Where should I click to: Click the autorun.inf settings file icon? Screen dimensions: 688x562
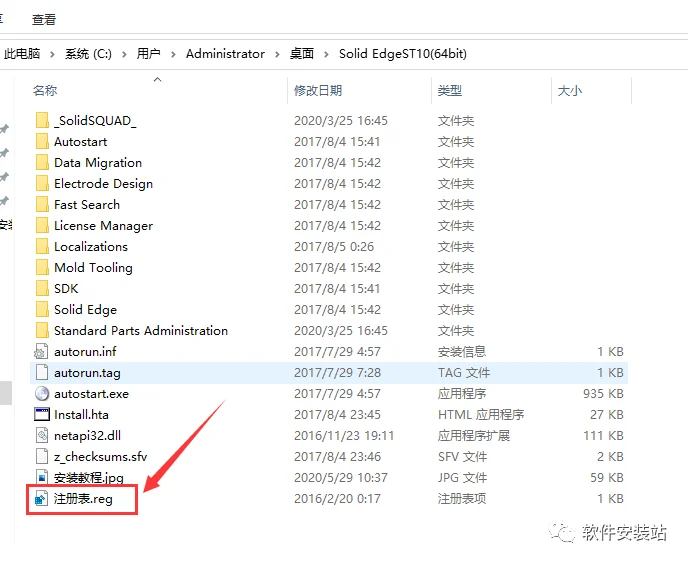click(x=42, y=351)
